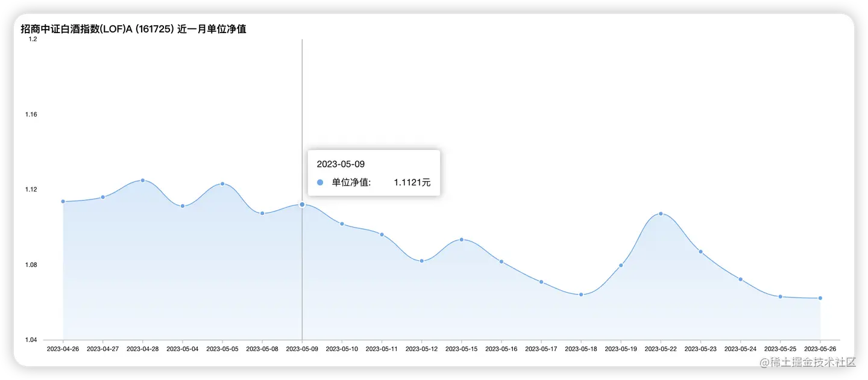Click the y-axis label 1.2

click(33, 39)
